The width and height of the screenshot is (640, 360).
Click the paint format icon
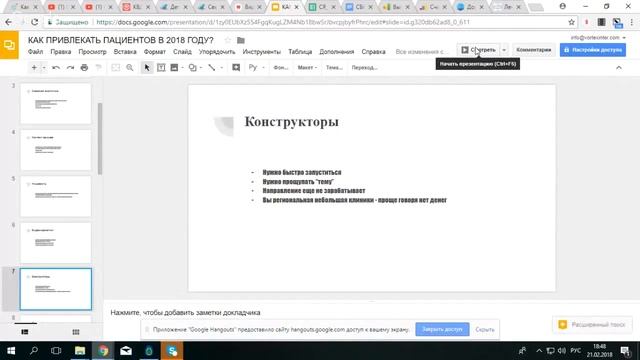[x=98, y=68]
